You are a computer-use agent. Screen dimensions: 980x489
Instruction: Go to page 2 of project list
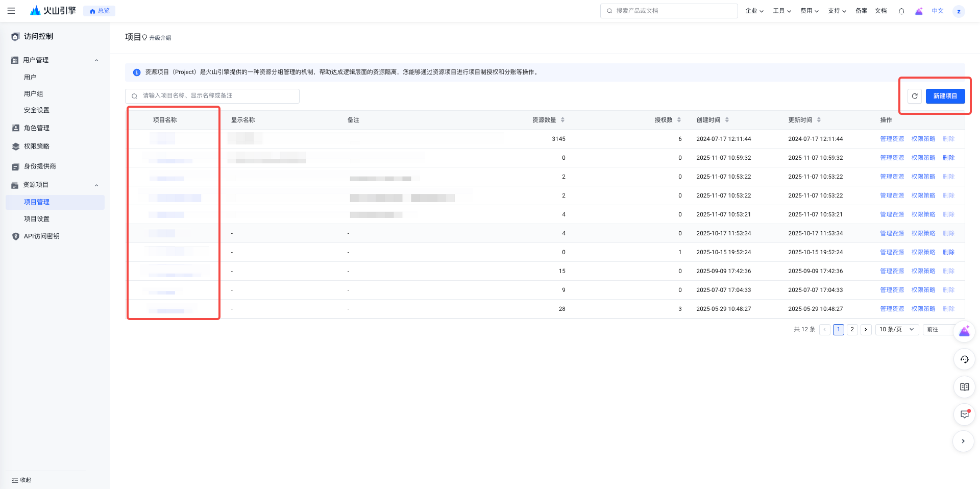click(852, 330)
